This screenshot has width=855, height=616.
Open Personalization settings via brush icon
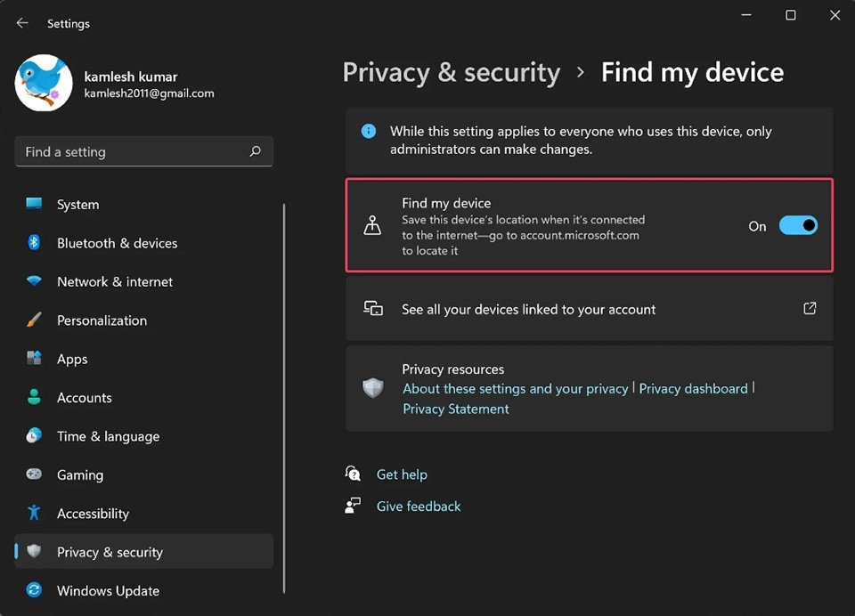point(33,320)
